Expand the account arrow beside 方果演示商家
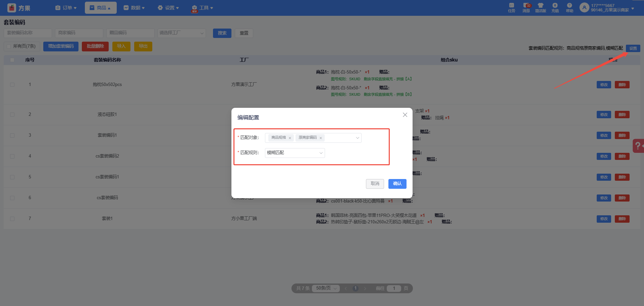Viewport: 644px width, 306px height. point(633,8)
